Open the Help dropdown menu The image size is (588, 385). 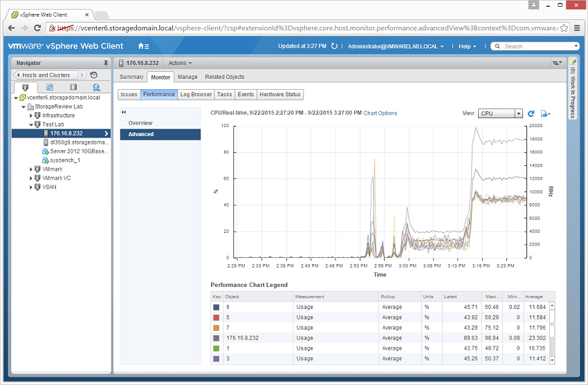tap(467, 46)
